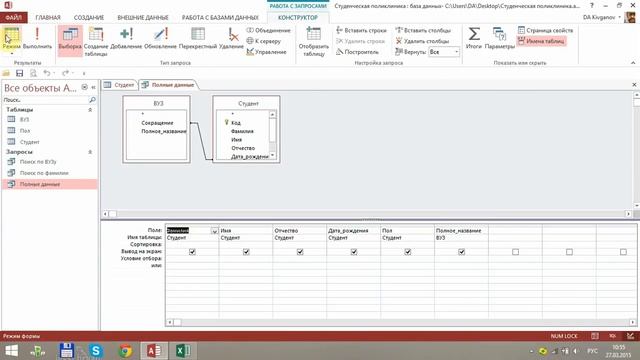Open Страница свойств property sheet
This screenshot has height=360, width=640.
point(545,30)
